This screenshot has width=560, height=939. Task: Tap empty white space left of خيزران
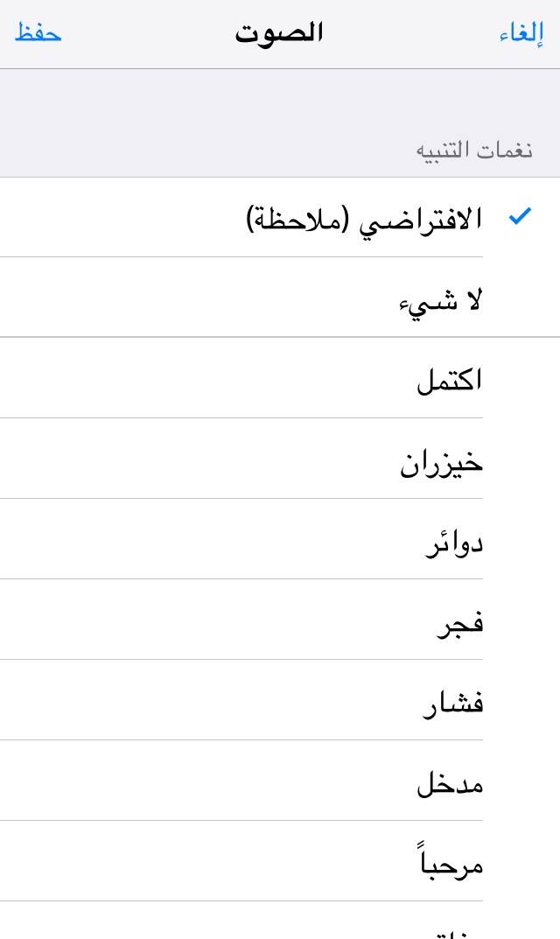[x=175, y=460]
